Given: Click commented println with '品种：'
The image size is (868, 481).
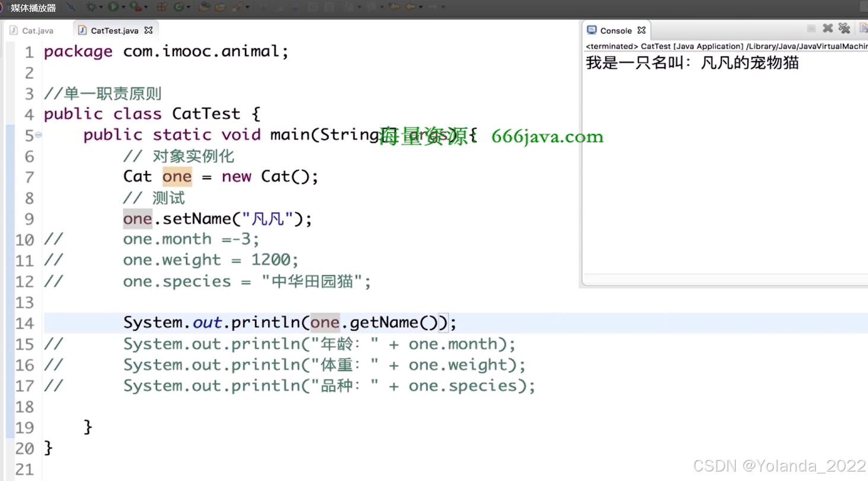Looking at the screenshot, I should pyautogui.click(x=329, y=386).
